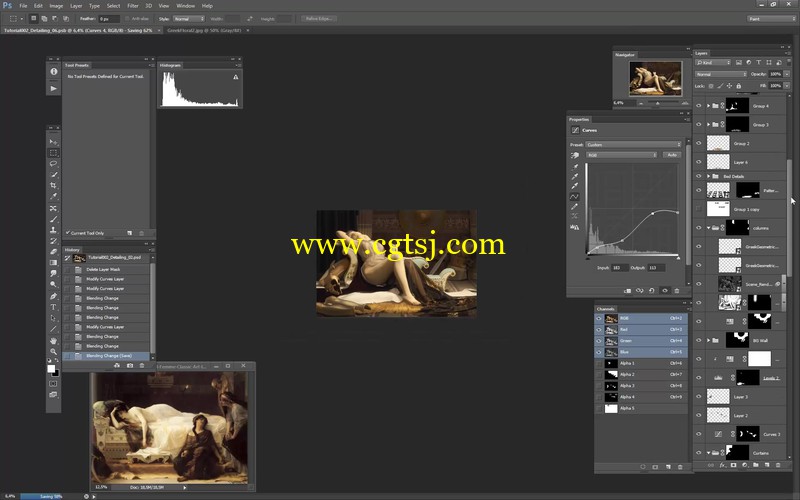Hide the Curves 3 layer
800x500 pixels.
click(699, 434)
